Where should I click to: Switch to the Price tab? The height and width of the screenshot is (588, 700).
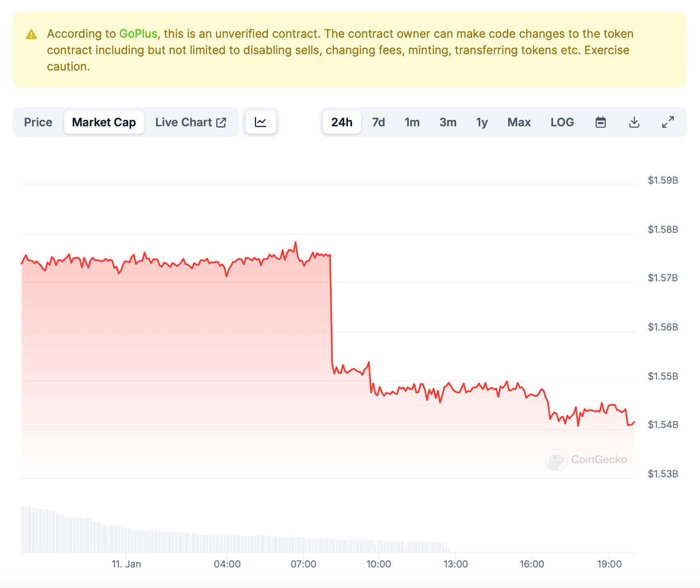[38, 122]
